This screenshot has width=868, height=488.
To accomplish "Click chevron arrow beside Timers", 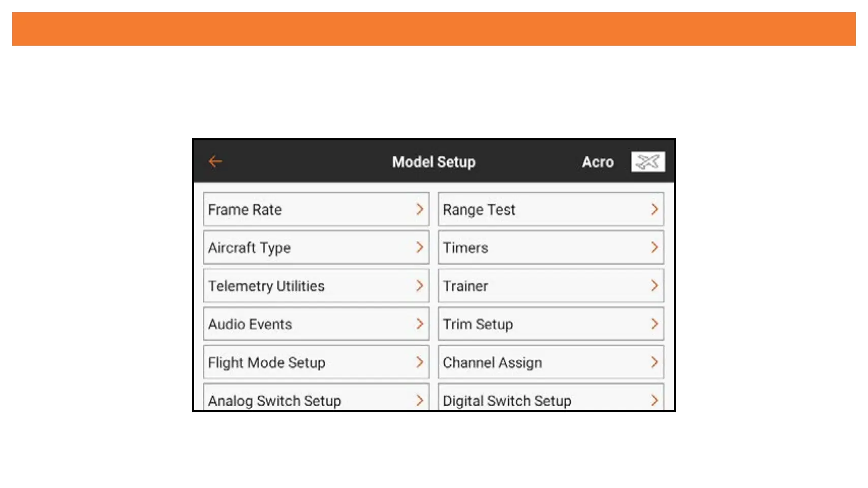I will pyautogui.click(x=654, y=248).
